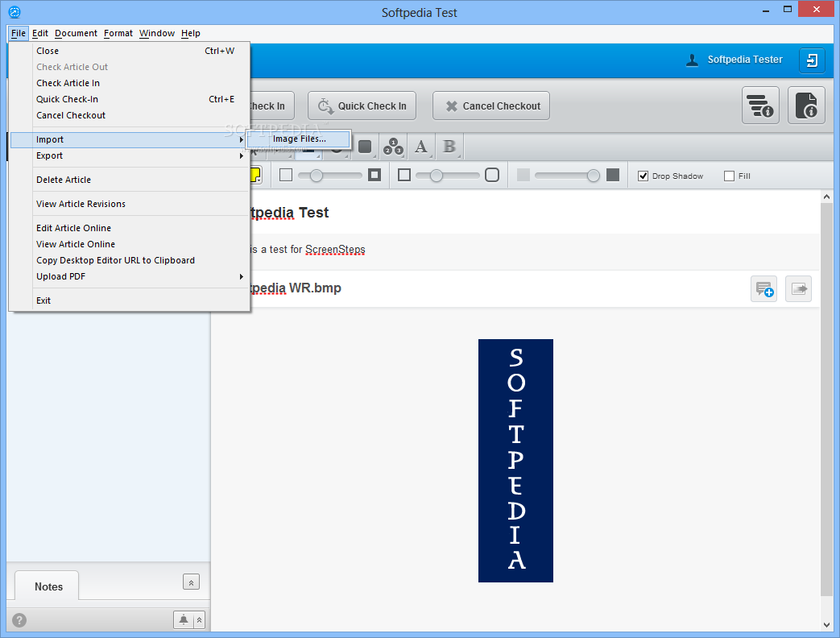Click the bell notification icon
The image size is (840, 638).
(183, 619)
